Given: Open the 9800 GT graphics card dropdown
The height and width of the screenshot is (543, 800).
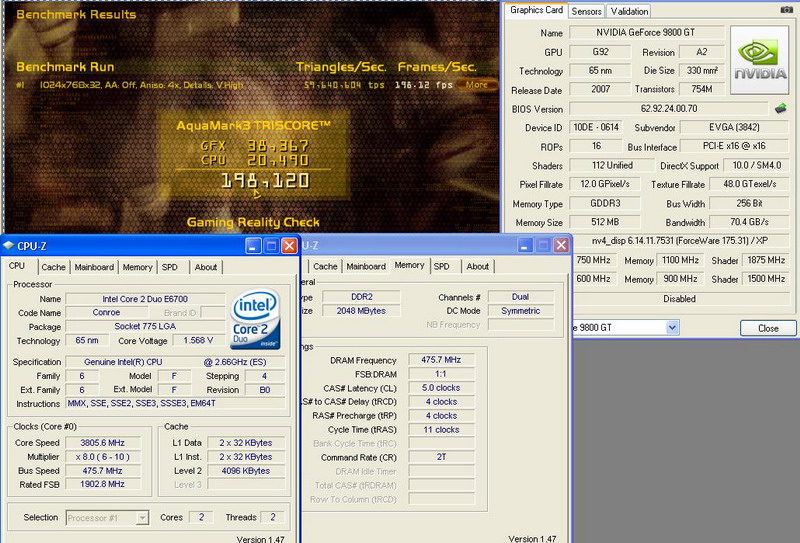Looking at the screenshot, I should tap(672, 327).
